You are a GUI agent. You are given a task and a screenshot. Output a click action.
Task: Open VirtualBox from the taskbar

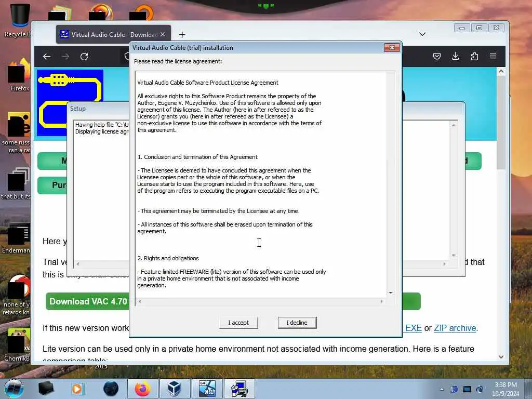175,389
